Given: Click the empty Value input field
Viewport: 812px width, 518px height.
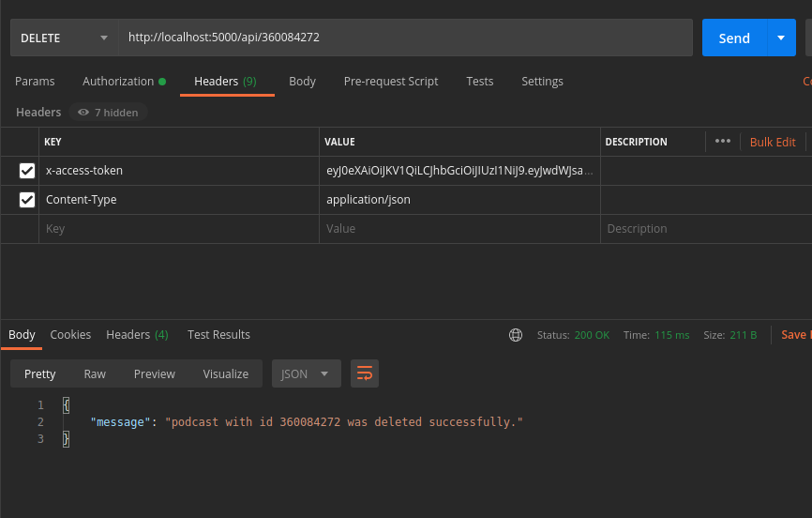Looking at the screenshot, I should point(459,229).
